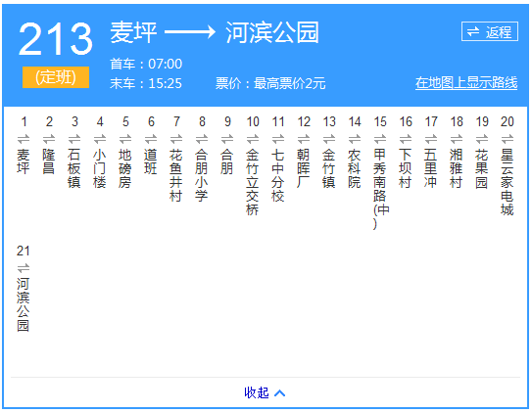Select stop 21 河滨公园 in second row
The image size is (532, 413).
(x=24, y=304)
